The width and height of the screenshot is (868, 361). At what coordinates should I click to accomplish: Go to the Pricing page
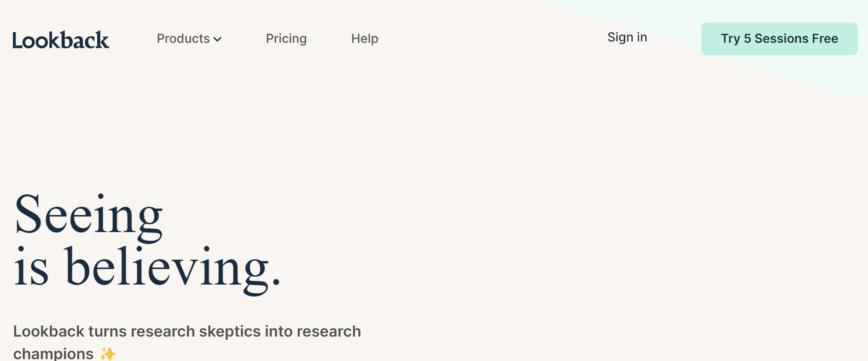point(286,39)
